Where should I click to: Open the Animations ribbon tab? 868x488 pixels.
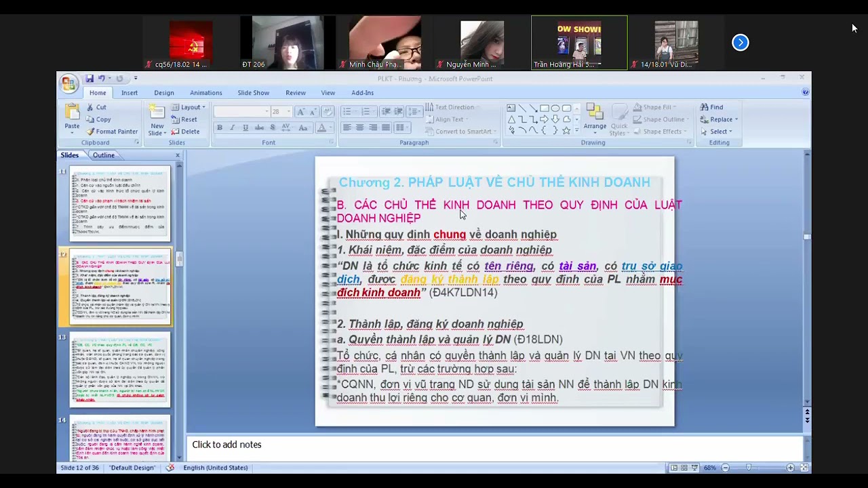205,93
